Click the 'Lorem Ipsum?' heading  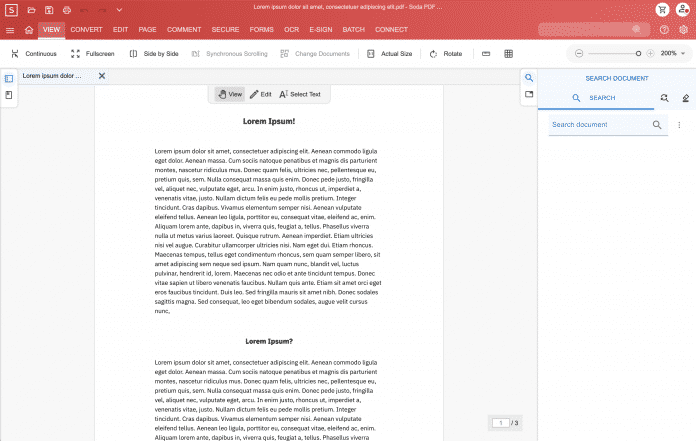pos(269,341)
